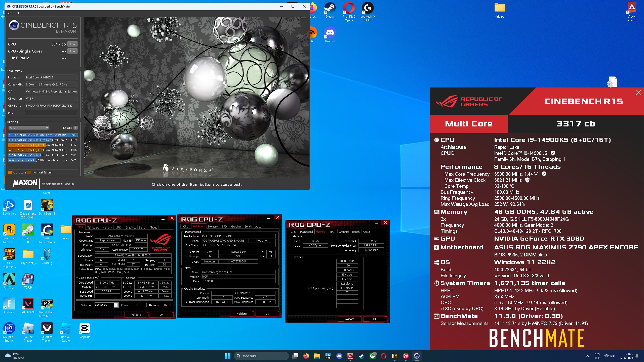The image size is (644, 362).
Task: Open the Ranking CPU dropdown in Cinebench
Action: coord(29,128)
